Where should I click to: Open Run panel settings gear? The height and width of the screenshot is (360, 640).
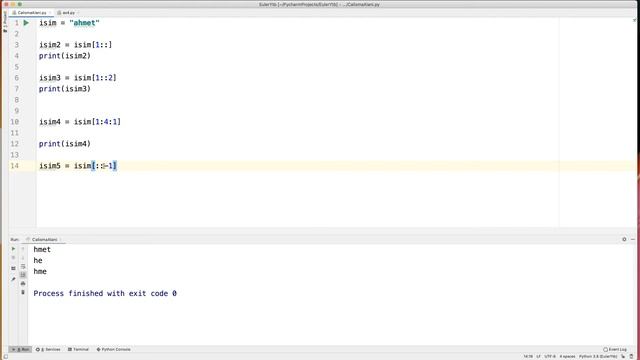click(x=624, y=239)
